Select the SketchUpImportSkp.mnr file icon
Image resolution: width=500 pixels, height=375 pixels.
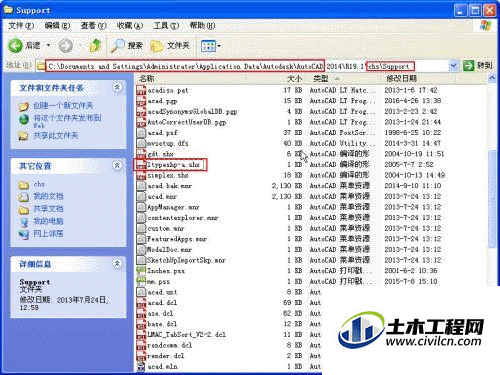coord(141,260)
